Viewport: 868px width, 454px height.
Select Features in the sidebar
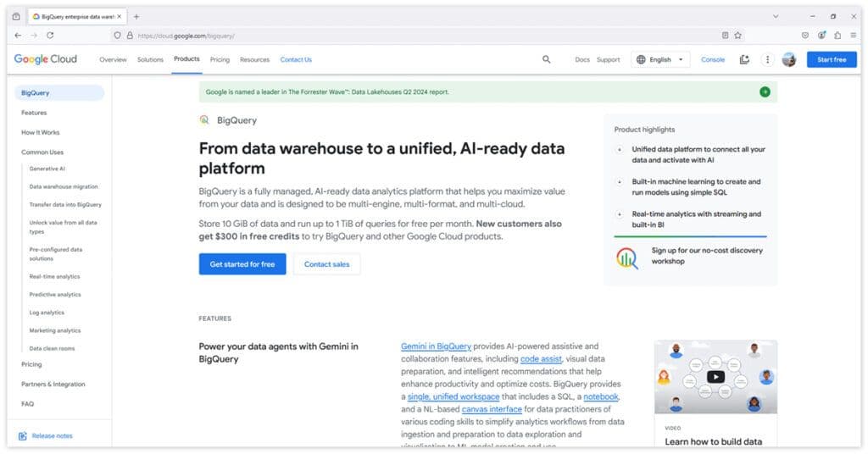point(34,113)
